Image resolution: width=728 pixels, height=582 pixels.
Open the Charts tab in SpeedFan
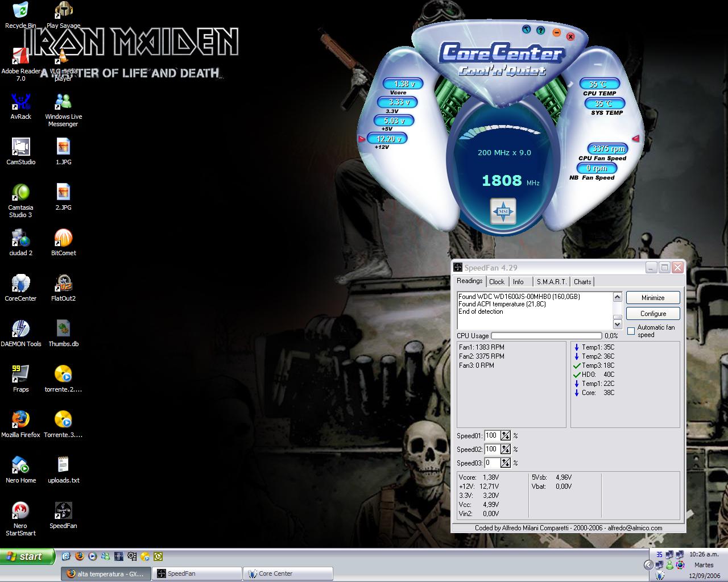[x=582, y=281]
